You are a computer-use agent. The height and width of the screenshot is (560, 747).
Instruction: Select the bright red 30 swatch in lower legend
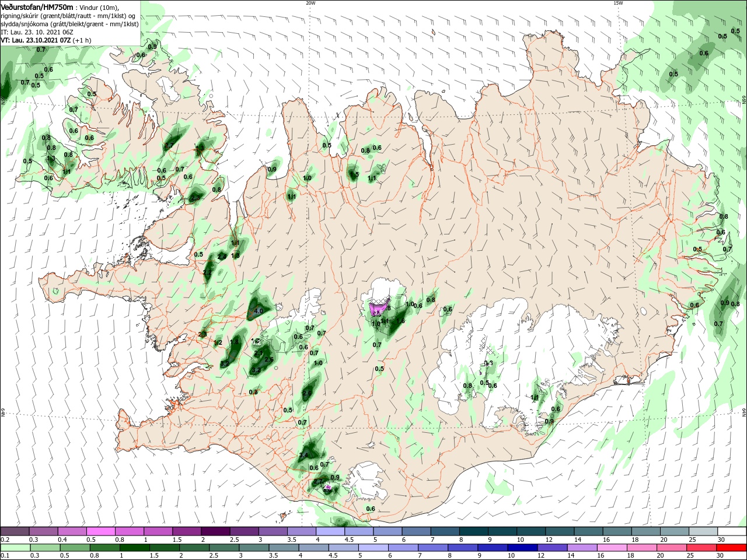point(731,548)
